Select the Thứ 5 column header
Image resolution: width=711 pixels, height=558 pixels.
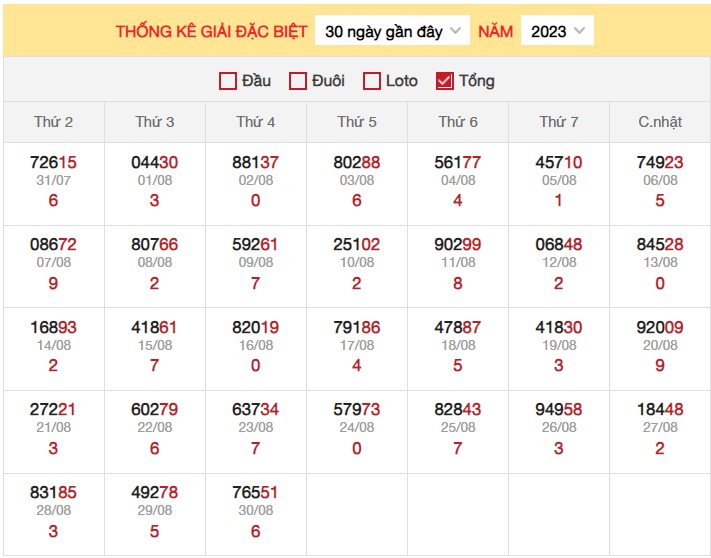tap(357, 122)
